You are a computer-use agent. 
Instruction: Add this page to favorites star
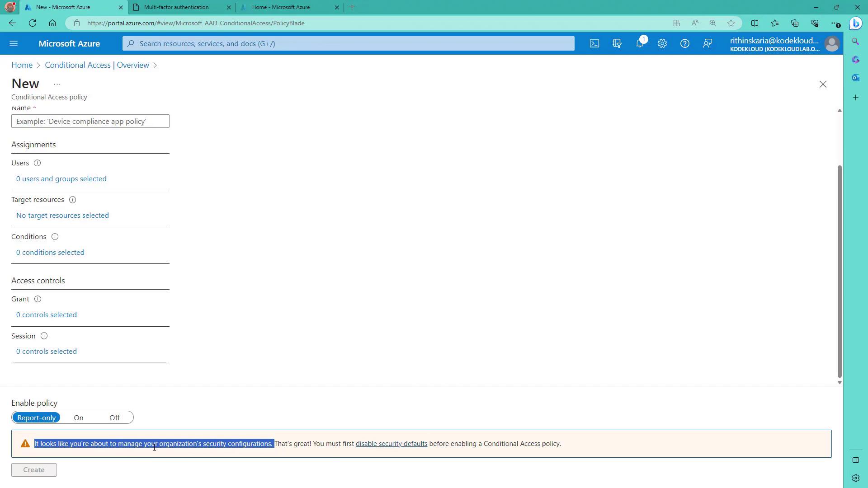pyautogui.click(x=731, y=23)
